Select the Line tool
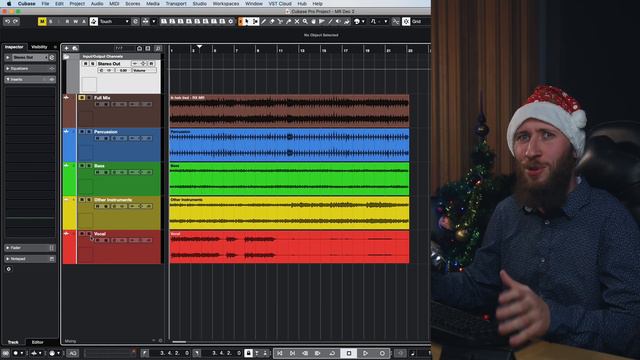Screen dimensions: 640x360 [330, 21]
